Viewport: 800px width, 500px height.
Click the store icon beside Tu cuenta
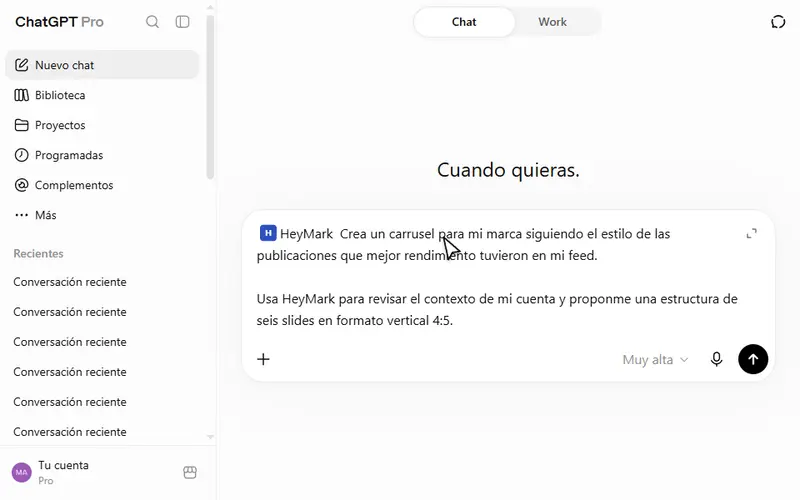(190, 472)
